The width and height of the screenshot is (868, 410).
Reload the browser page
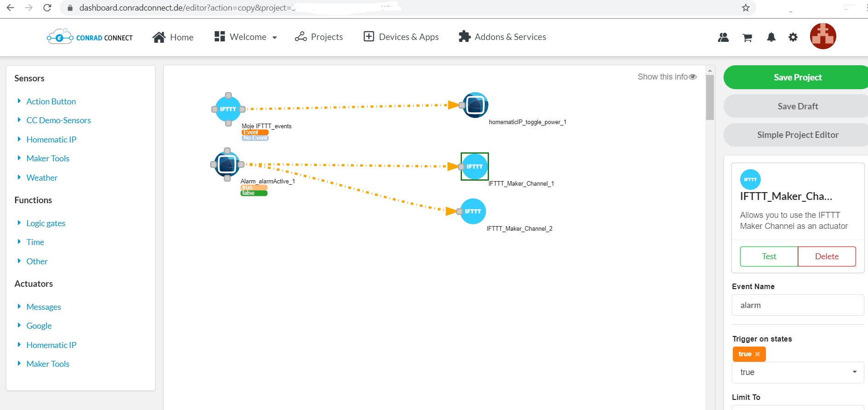(47, 8)
